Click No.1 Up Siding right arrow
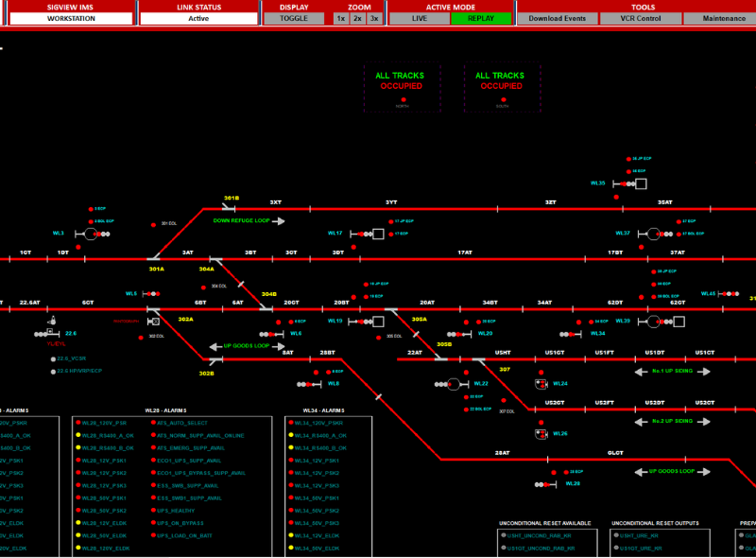 click(704, 372)
